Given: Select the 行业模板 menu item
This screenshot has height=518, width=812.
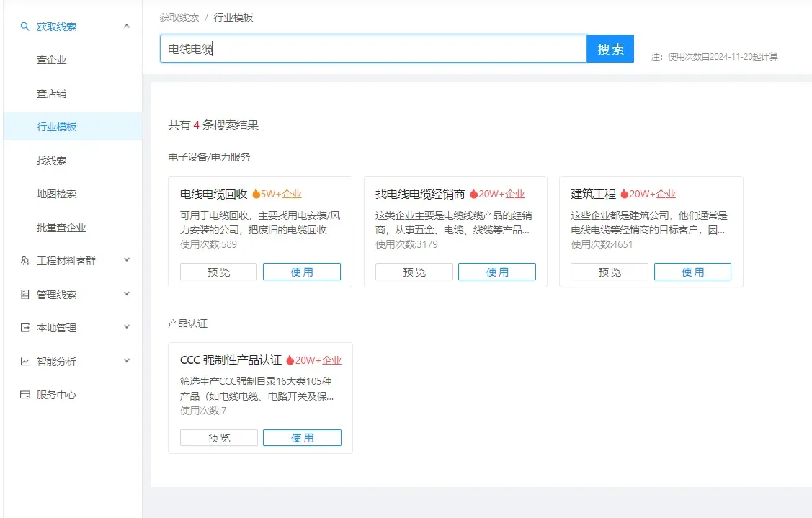Looking at the screenshot, I should pos(73,127).
